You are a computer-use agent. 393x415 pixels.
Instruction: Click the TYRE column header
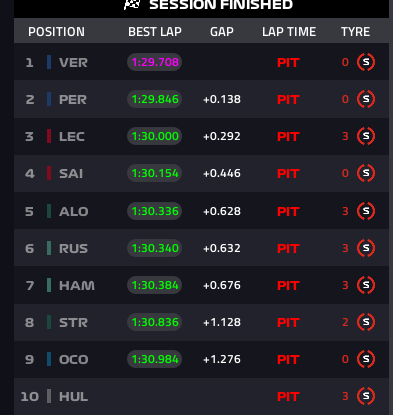[355, 32]
